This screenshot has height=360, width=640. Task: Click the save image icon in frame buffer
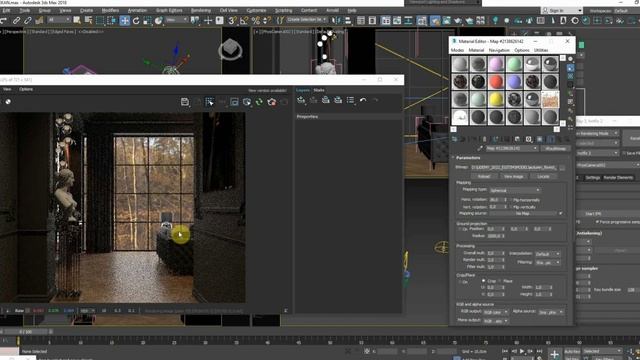pyautogui.click(x=184, y=102)
